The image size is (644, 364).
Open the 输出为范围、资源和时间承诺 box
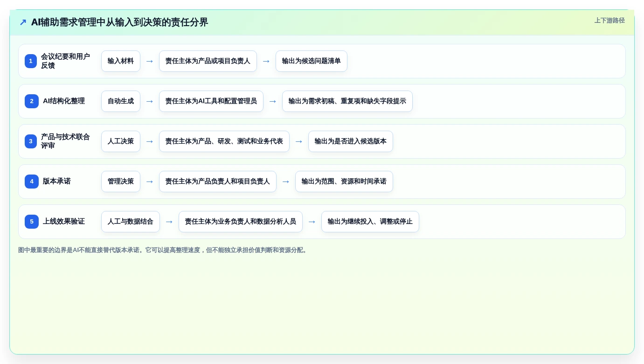click(344, 182)
